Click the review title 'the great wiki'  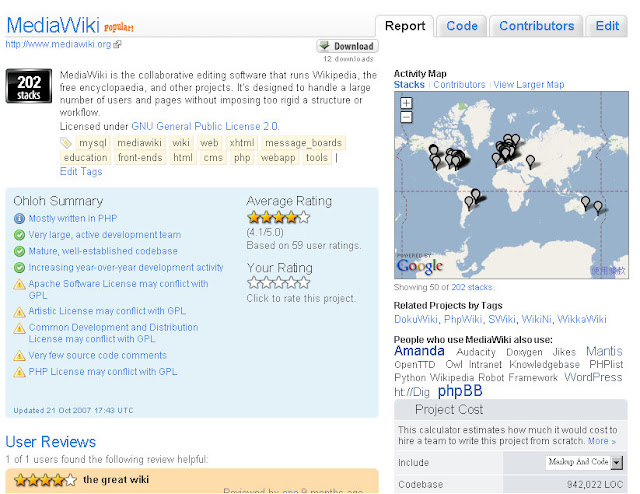(x=116, y=480)
